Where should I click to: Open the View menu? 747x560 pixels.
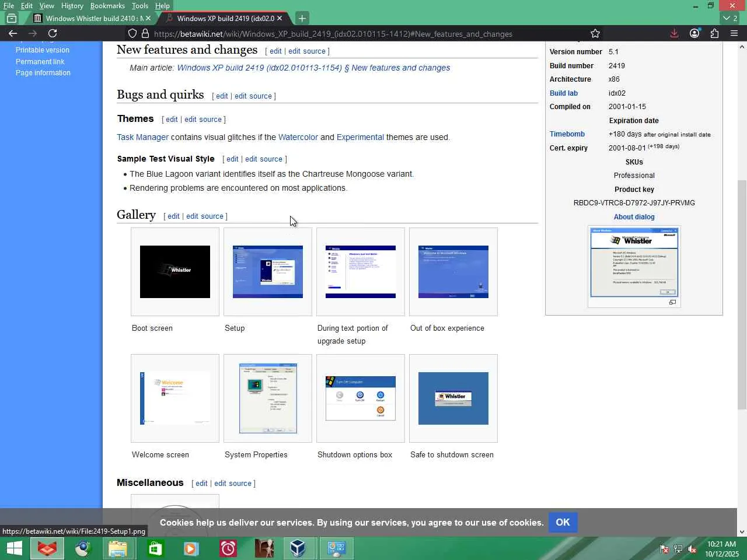pos(47,6)
